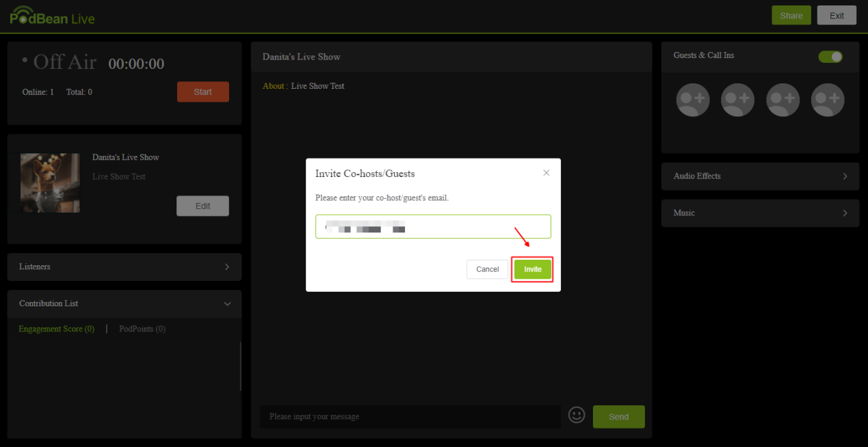The height and width of the screenshot is (447, 868).
Task: Cancel the co-host invitation dialog
Action: 487,269
